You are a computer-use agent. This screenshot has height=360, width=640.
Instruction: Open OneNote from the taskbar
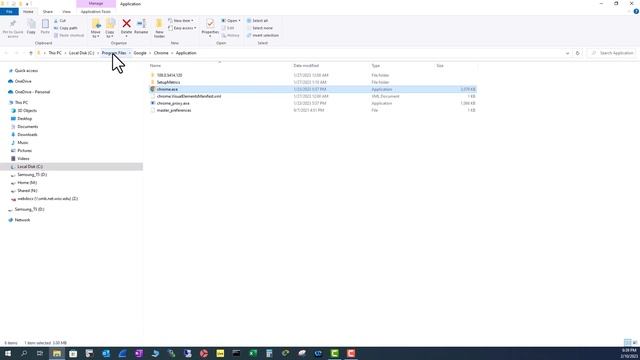click(x=139, y=353)
